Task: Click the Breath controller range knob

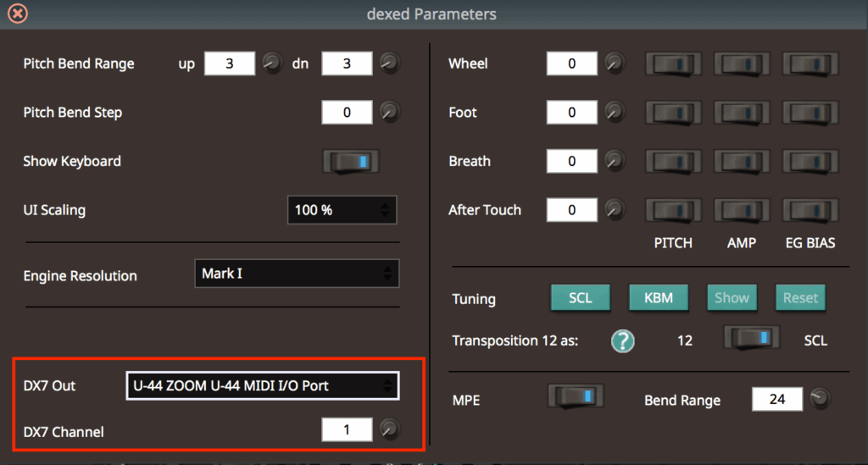Action: [x=614, y=161]
